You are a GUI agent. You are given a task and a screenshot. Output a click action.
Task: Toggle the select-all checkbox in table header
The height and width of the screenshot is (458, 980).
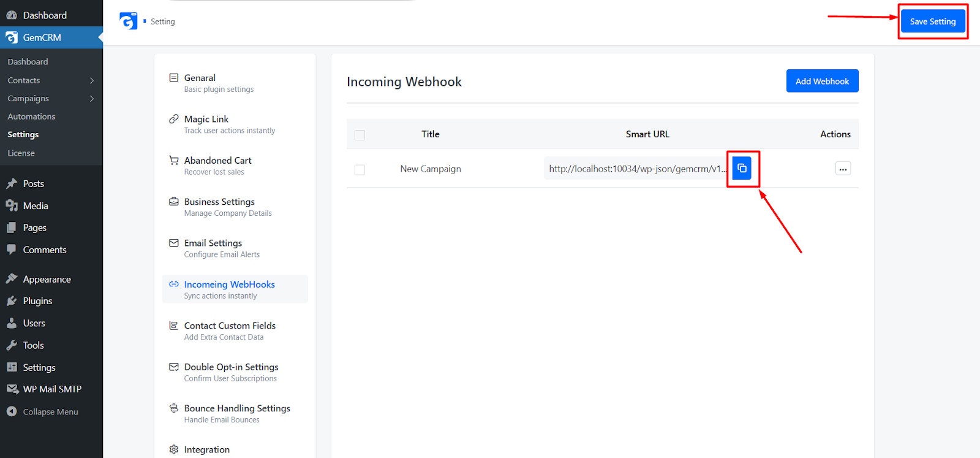point(360,135)
